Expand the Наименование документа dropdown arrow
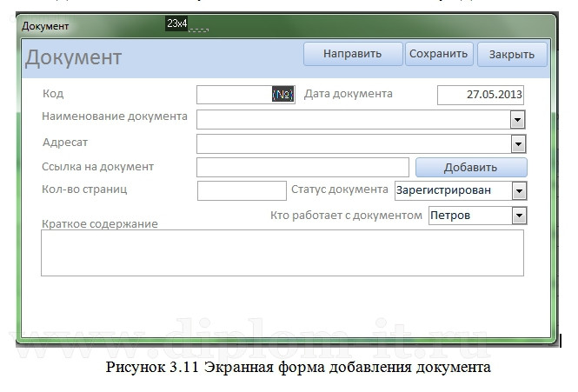 coord(518,120)
